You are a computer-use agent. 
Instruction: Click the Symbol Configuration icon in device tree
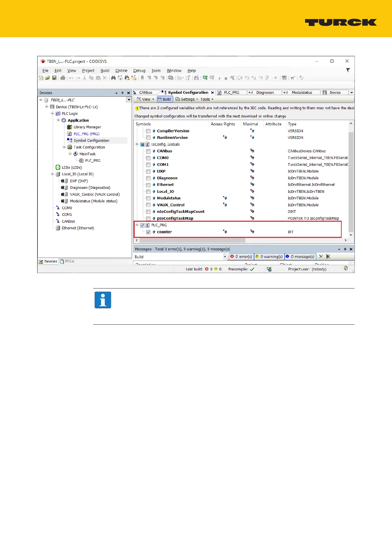click(x=69, y=140)
